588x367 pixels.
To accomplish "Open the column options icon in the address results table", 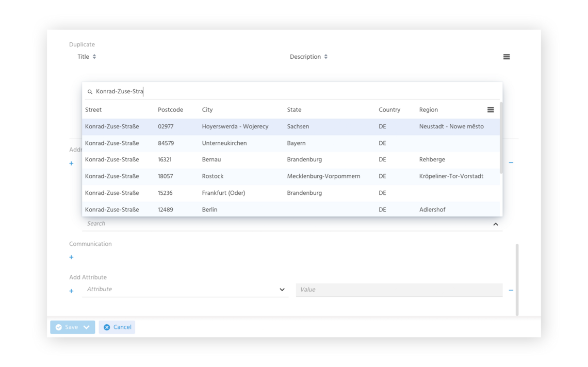I will coord(490,109).
